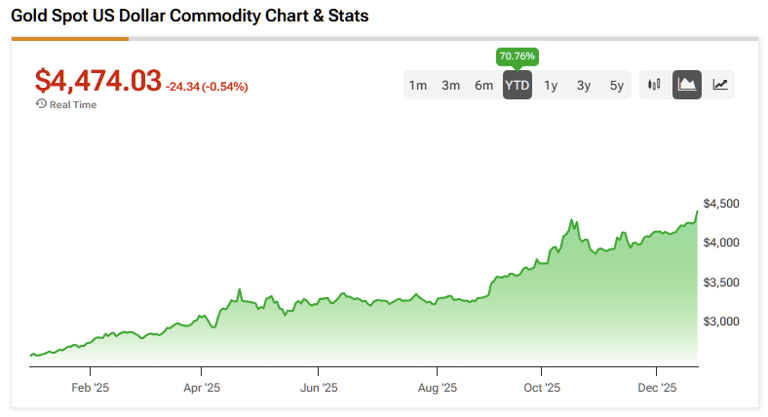Click the orange header accent bar
The height and width of the screenshot is (417, 768).
(x=70, y=39)
